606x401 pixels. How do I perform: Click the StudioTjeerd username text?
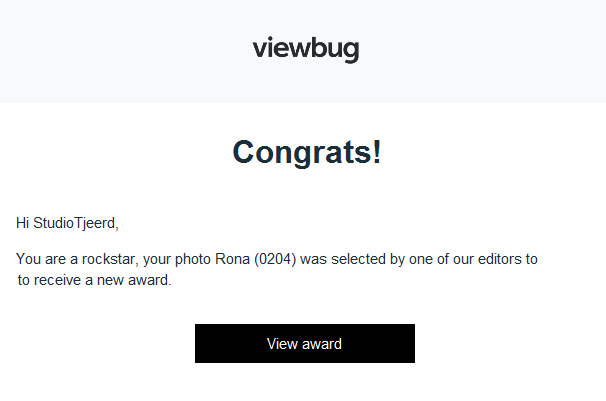[75, 223]
